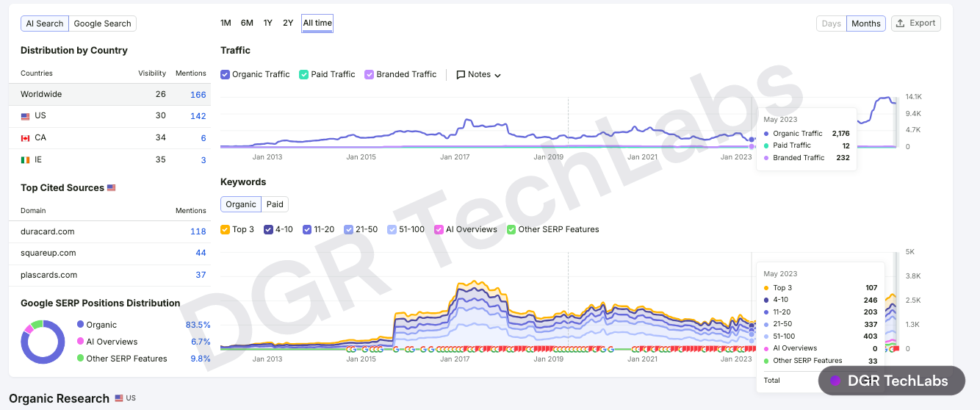Switch to the Google Search tab
The image size is (980, 410).
[102, 24]
